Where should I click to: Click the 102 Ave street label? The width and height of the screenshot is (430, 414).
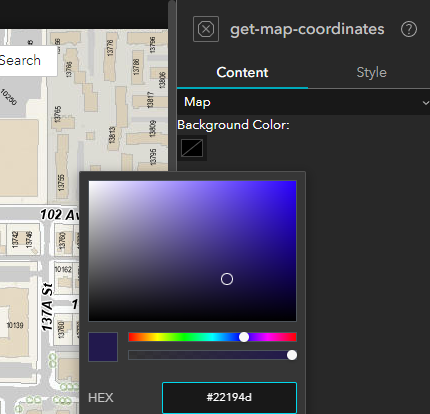tap(60, 215)
